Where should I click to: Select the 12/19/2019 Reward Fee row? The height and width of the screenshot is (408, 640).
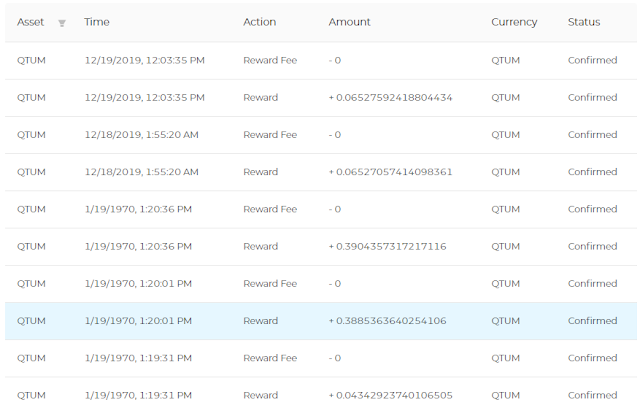click(x=321, y=60)
